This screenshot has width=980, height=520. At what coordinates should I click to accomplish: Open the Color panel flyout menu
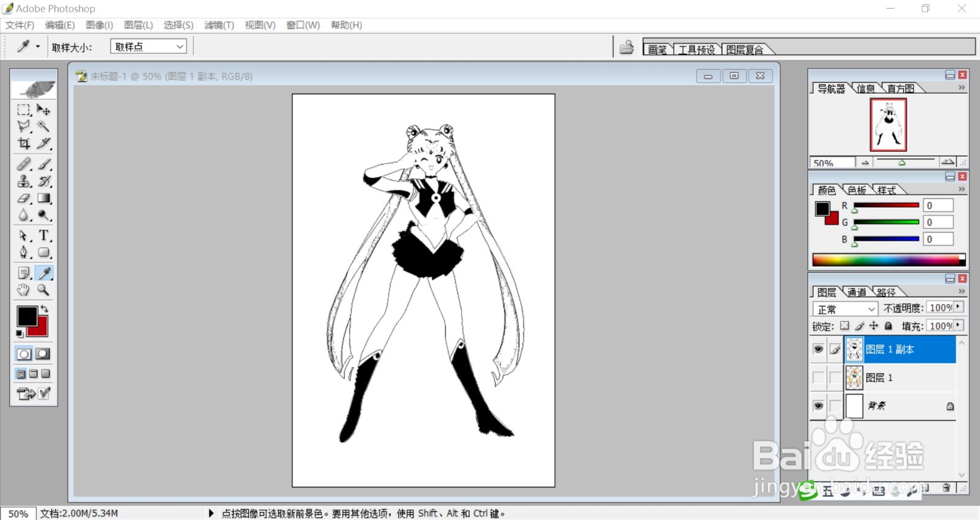click(962, 189)
